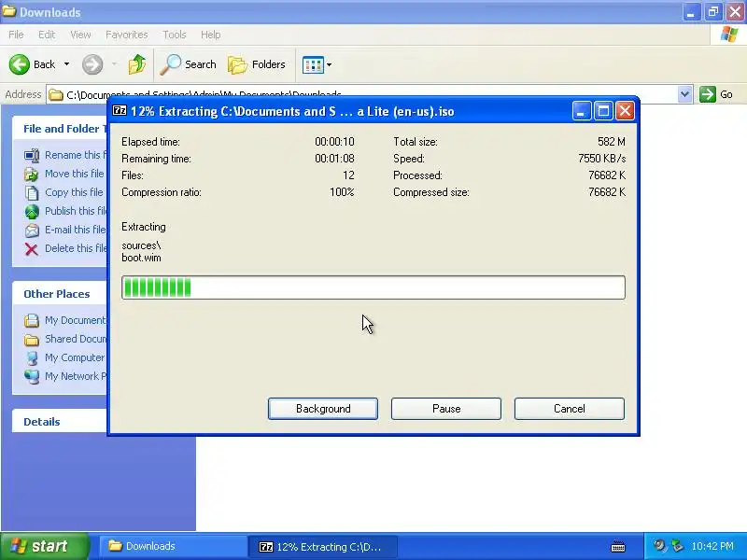Open the Edit menu
This screenshot has width=747, height=560.
47,35
